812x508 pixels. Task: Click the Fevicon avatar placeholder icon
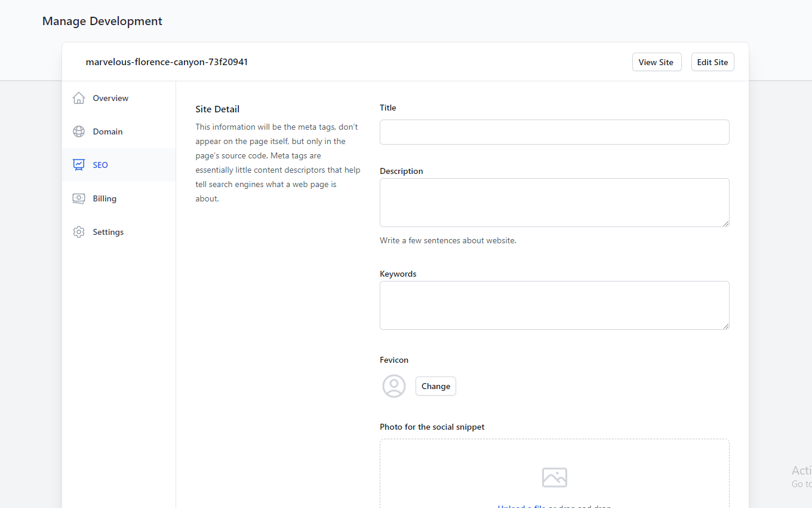pyautogui.click(x=394, y=386)
